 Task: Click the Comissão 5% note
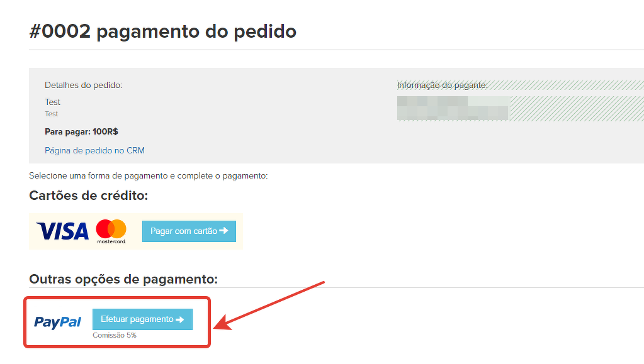114,335
